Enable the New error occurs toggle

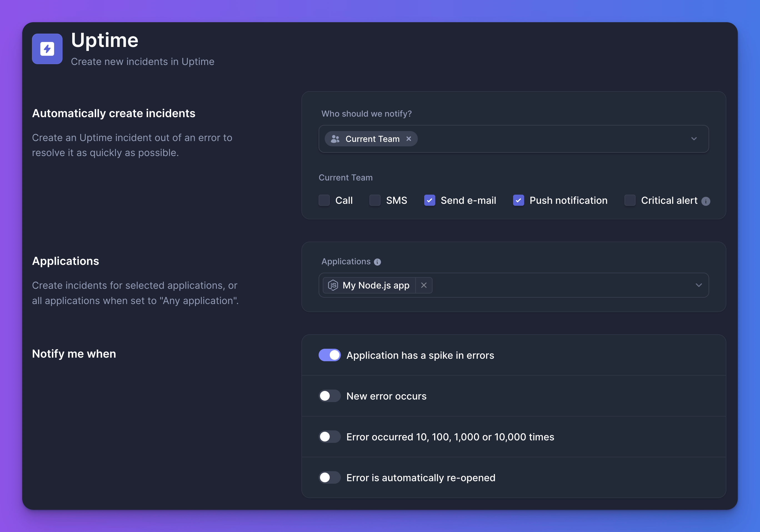pos(330,396)
